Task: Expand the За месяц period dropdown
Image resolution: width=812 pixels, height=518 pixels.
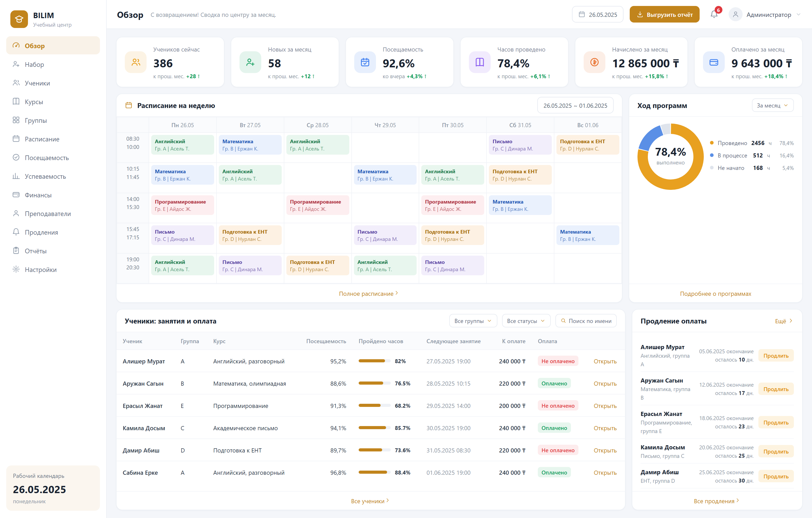Action: [772, 106]
